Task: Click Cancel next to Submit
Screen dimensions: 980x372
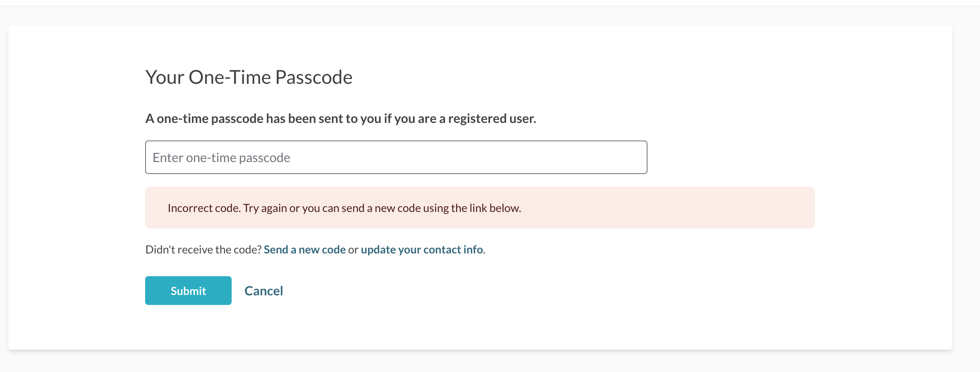Action: point(264,291)
